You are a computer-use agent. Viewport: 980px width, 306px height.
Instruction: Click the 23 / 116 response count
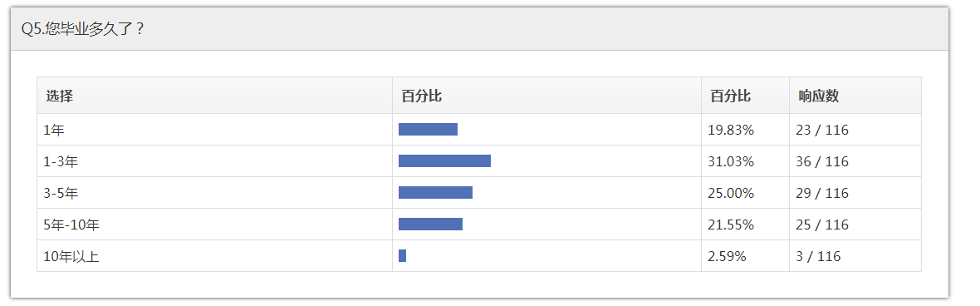click(x=822, y=131)
